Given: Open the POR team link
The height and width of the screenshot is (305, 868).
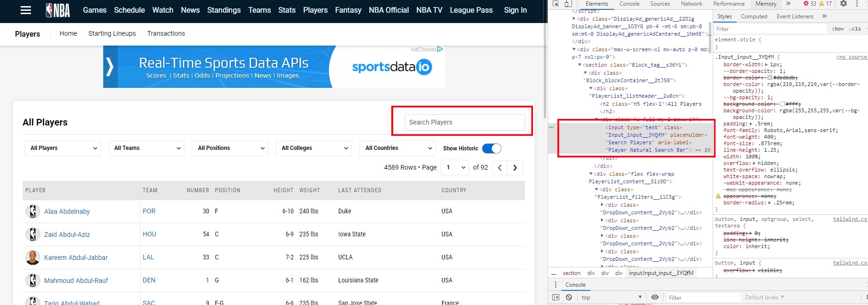Looking at the screenshot, I should tap(149, 211).
